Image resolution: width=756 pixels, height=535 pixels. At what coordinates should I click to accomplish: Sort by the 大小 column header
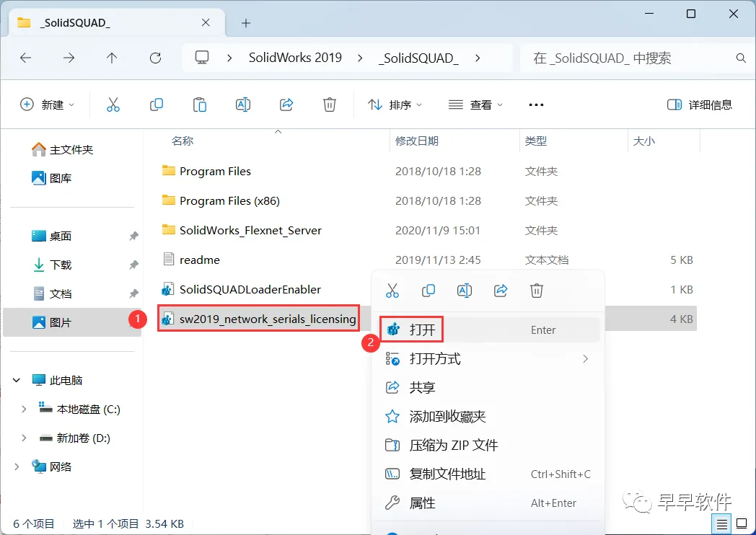pos(643,141)
